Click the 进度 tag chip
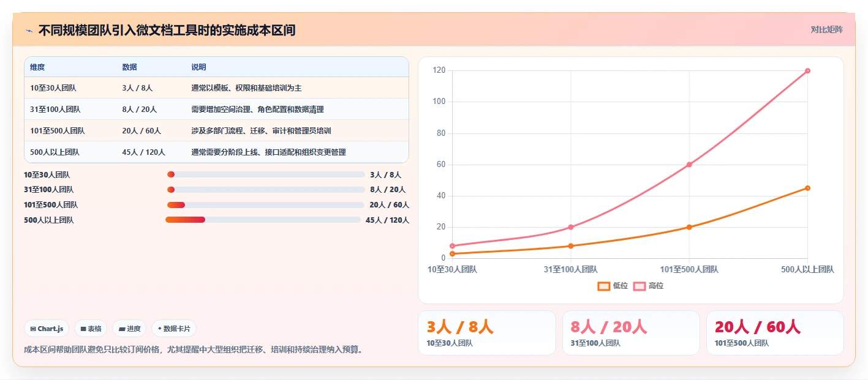 (129, 329)
